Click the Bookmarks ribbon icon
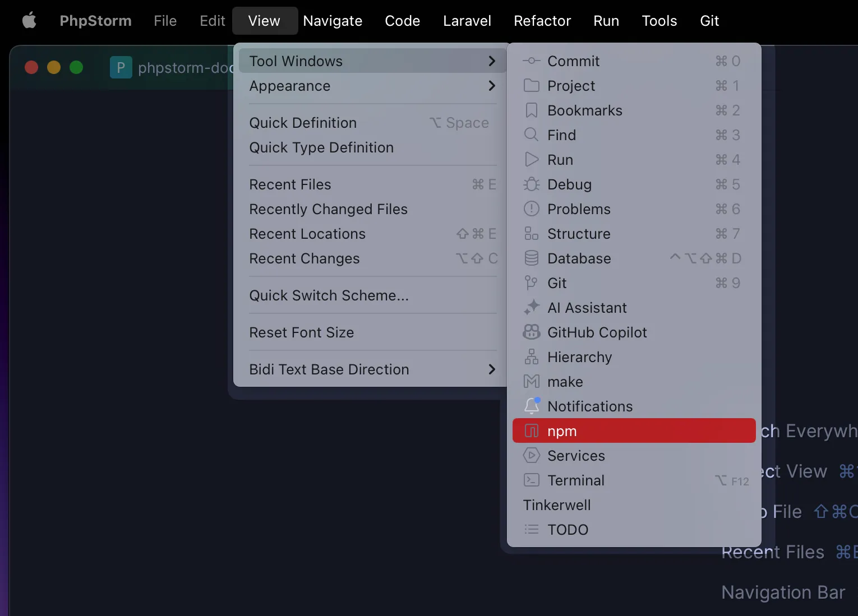This screenshot has width=858, height=616. [x=531, y=110]
